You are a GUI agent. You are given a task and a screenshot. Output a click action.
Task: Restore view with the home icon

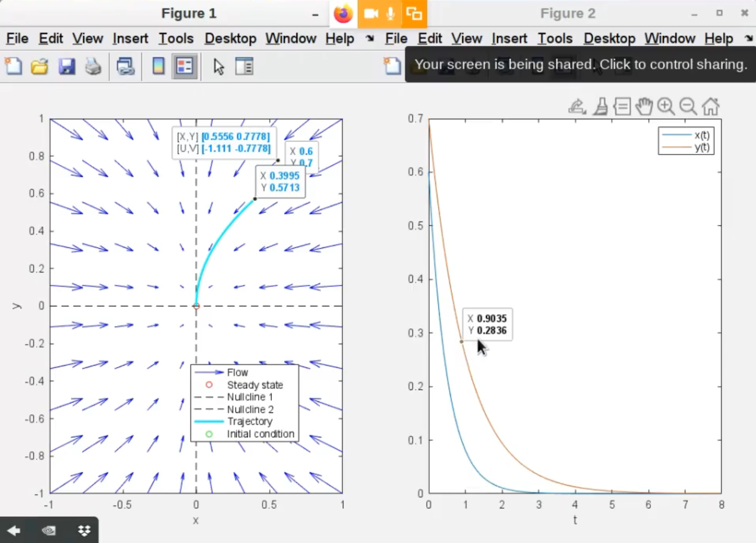coord(710,106)
